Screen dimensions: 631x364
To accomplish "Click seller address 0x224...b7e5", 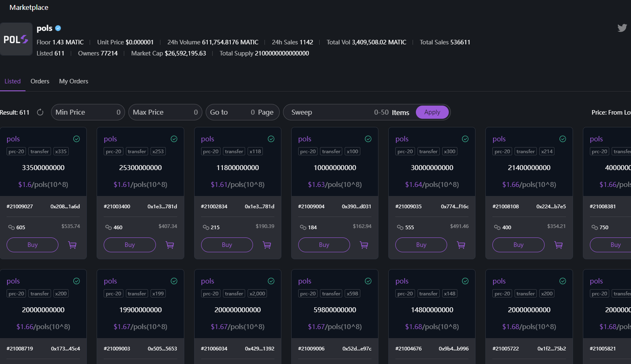I will (551, 206).
